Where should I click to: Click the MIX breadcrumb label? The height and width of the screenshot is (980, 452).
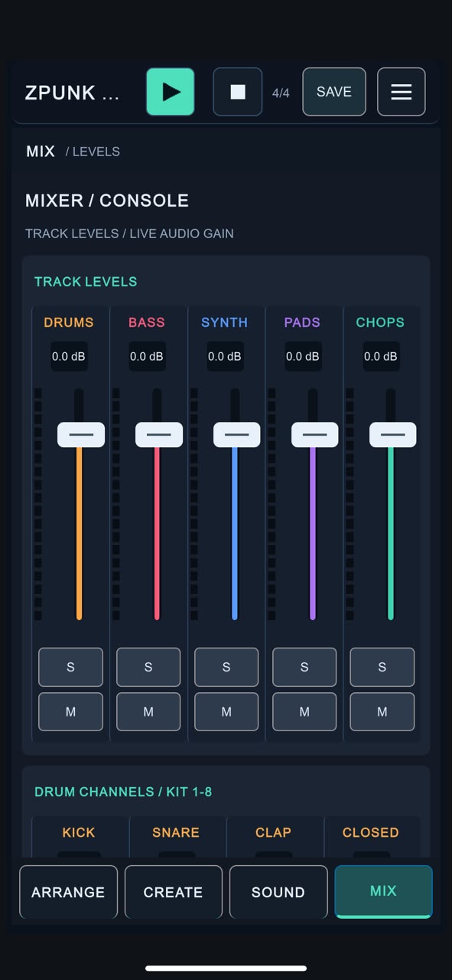(x=41, y=152)
